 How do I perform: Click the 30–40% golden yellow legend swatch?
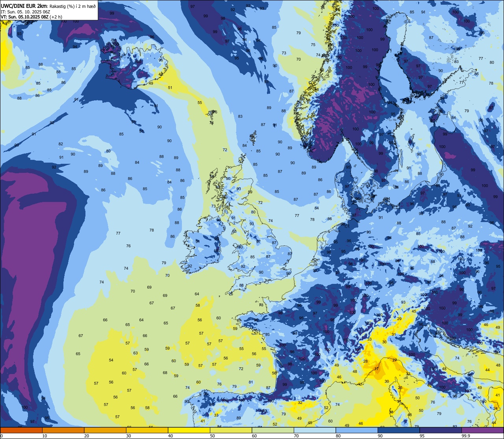147,430
